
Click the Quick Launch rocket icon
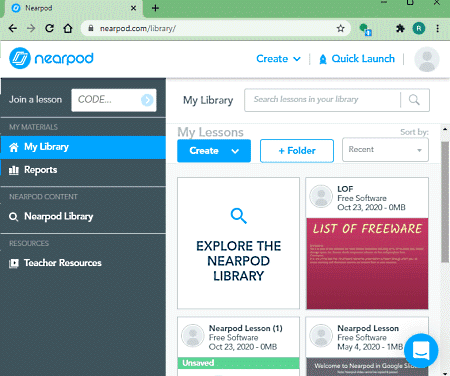pyautogui.click(x=323, y=59)
